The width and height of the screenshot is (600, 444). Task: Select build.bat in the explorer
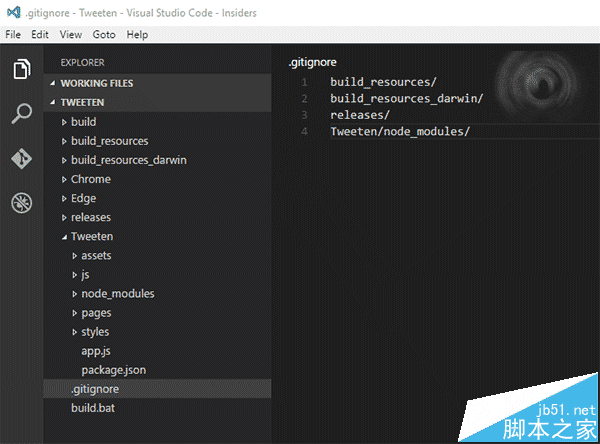pos(93,408)
